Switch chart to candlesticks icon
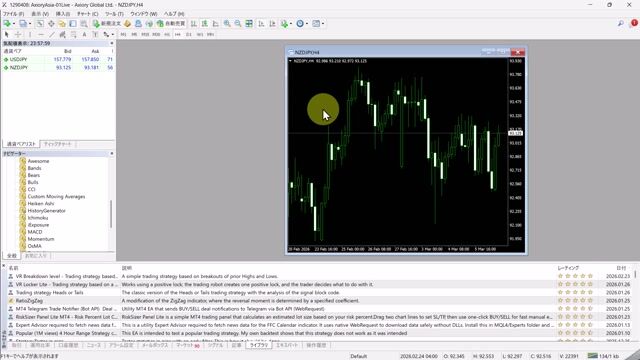Image resolution: width=640 pixels, height=360 pixels. click(204, 24)
